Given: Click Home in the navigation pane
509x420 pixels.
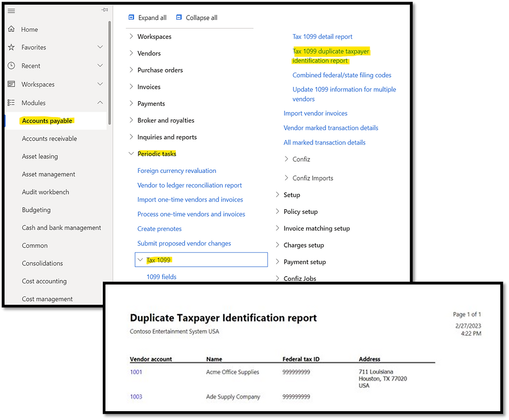Looking at the screenshot, I should click(x=30, y=30).
